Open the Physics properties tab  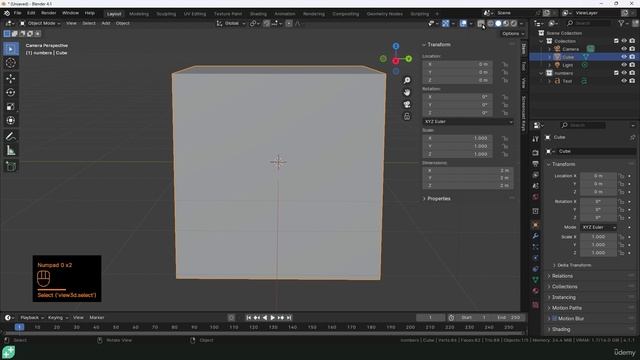(x=536, y=258)
